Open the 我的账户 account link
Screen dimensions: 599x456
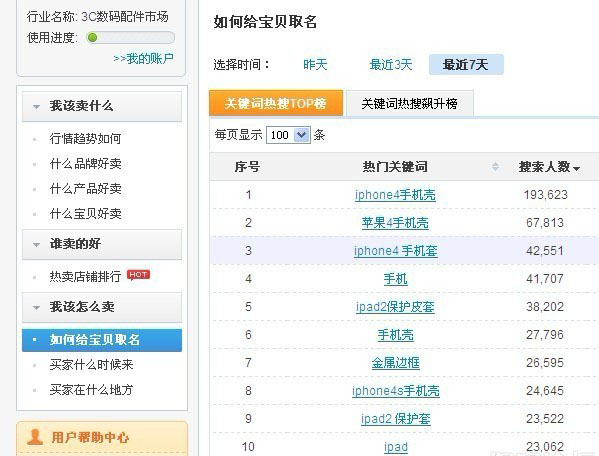[x=144, y=58]
